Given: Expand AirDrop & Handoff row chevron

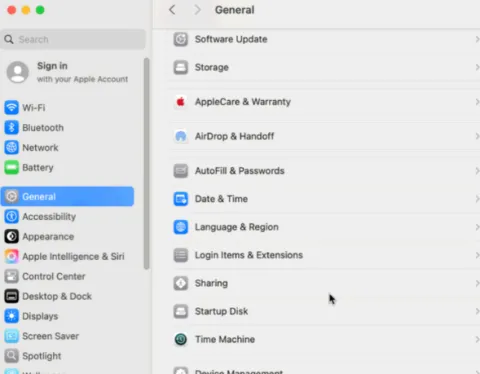Looking at the screenshot, I should [477, 136].
